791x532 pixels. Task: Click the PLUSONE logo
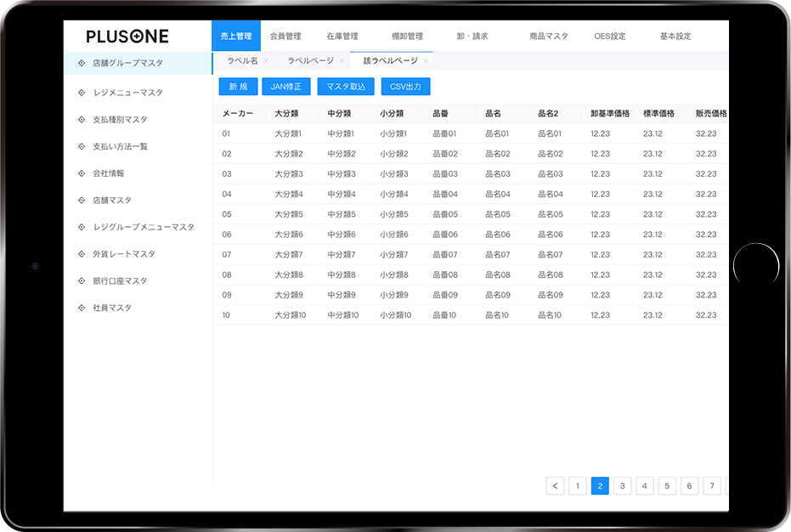tap(127, 37)
